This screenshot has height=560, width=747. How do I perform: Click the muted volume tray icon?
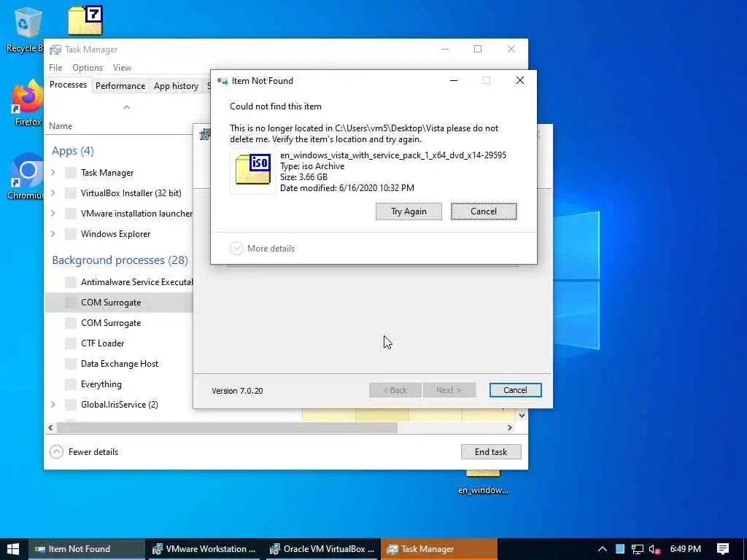(x=654, y=549)
